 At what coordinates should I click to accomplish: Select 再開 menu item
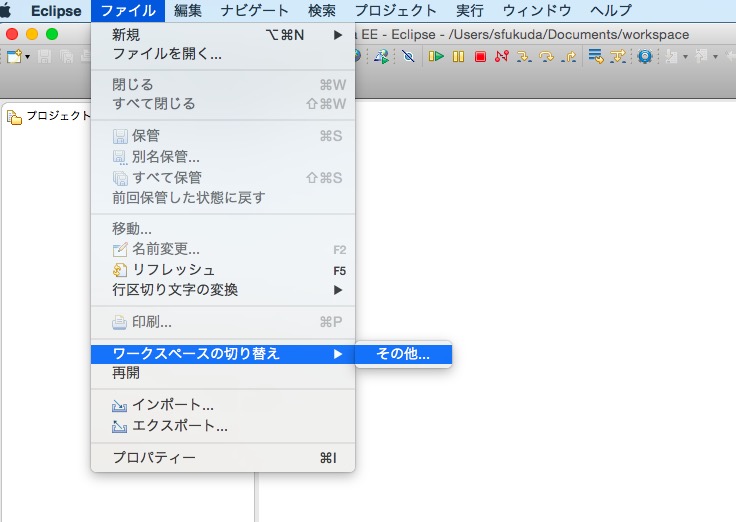point(223,373)
